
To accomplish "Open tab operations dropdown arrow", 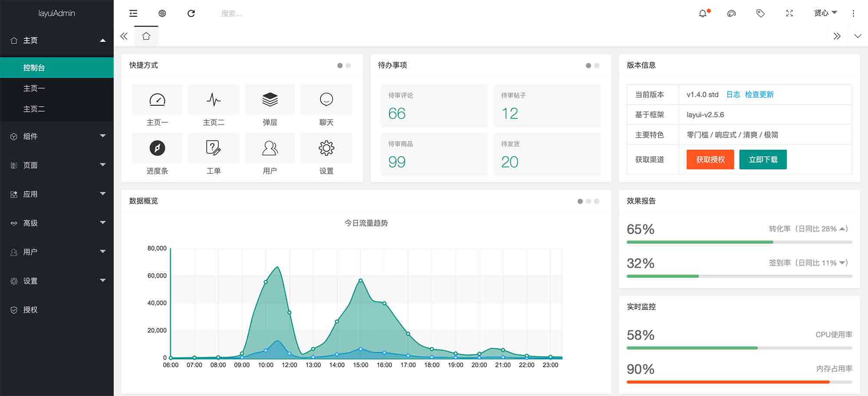I will [x=858, y=36].
